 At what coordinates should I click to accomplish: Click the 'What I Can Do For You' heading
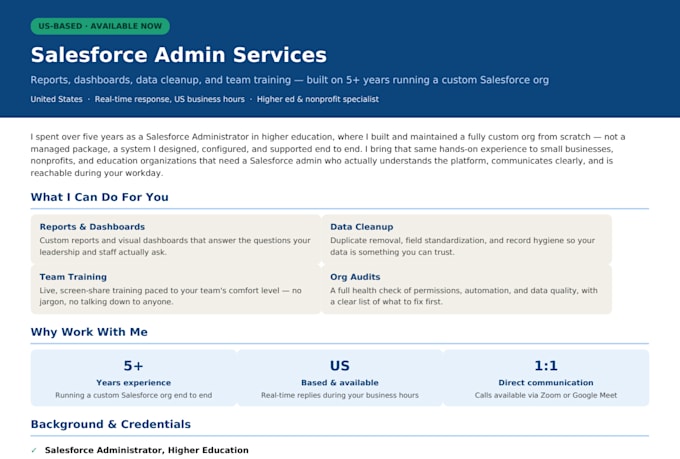(x=100, y=197)
